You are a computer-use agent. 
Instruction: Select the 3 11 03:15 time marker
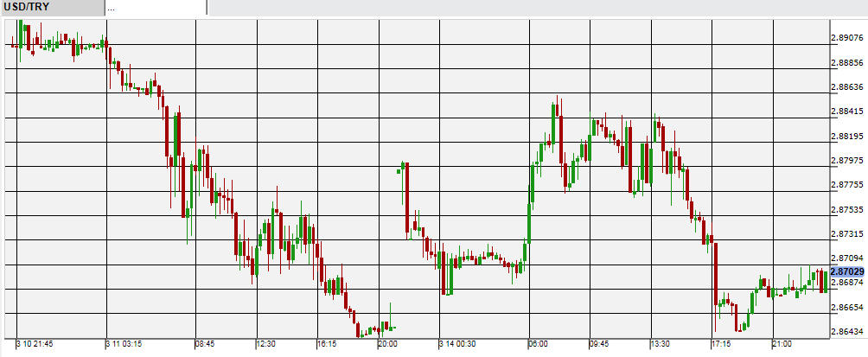124,344
